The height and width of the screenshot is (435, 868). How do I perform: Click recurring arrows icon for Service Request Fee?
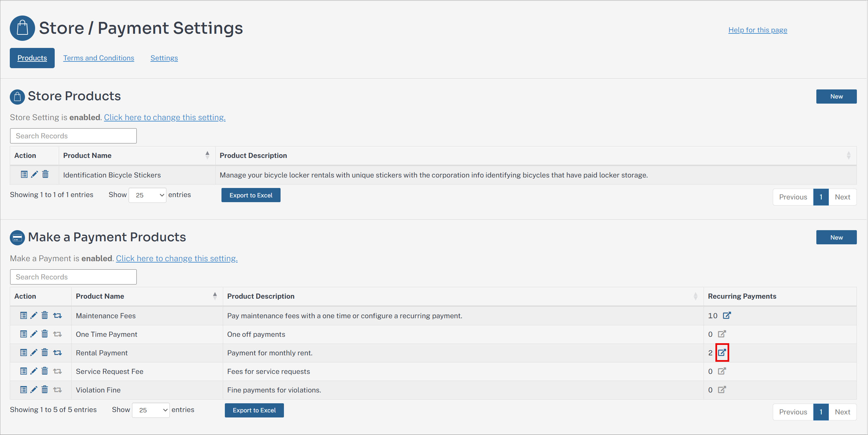[x=57, y=371]
